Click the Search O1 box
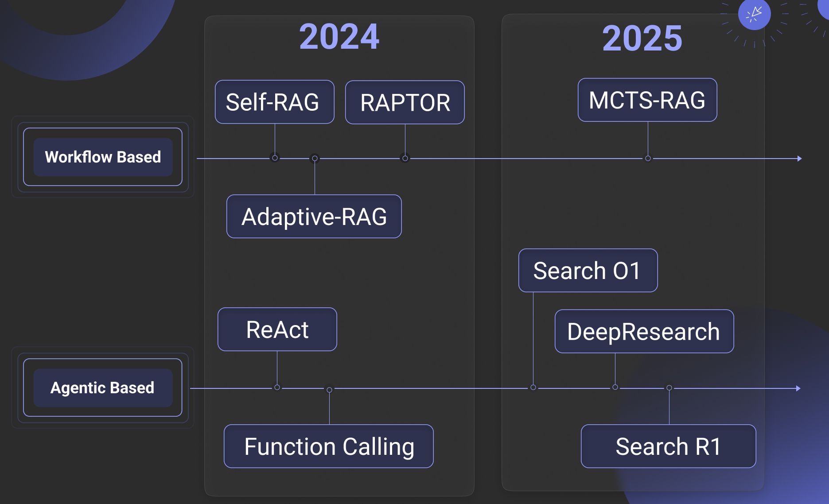This screenshot has height=504, width=829. 588,271
